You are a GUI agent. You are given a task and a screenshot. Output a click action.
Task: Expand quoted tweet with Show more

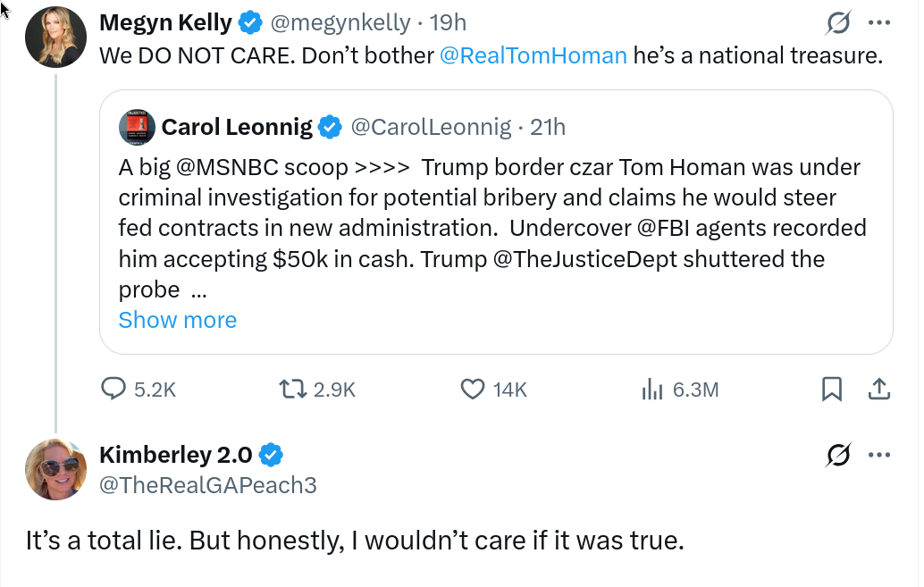pos(178,320)
